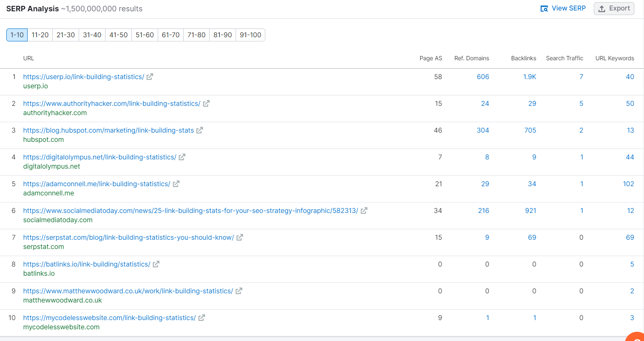Click search traffic 7 for userp.io
Screen dimensions: 644x341
581,77
